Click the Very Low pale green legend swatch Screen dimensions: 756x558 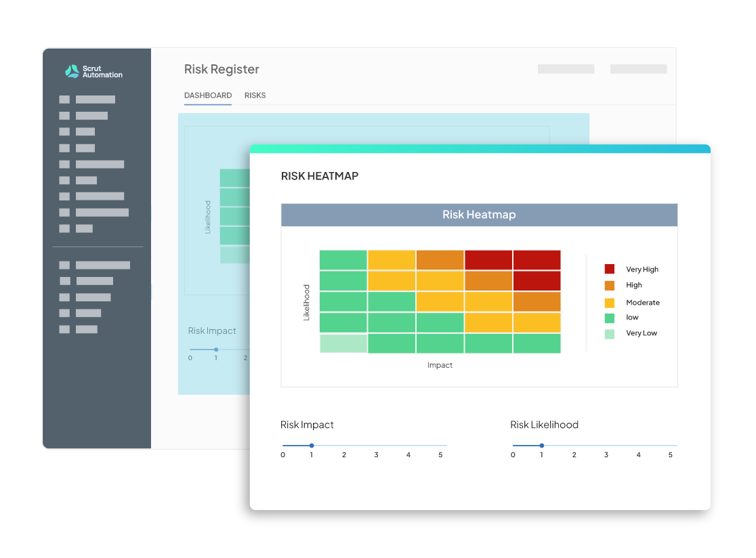610,333
